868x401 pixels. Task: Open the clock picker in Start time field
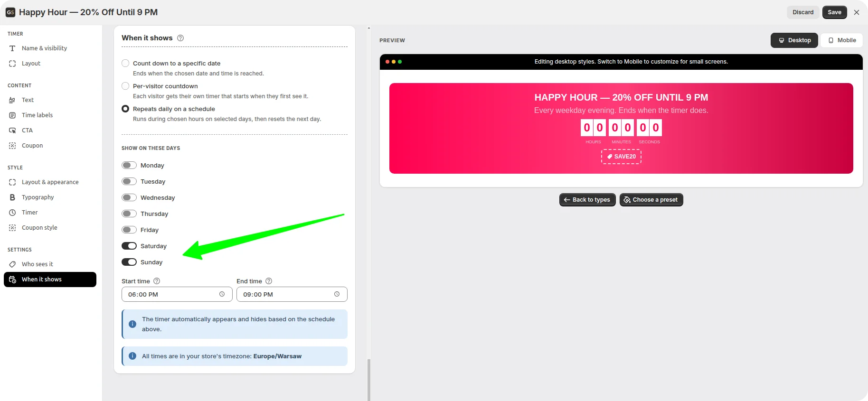(x=222, y=294)
